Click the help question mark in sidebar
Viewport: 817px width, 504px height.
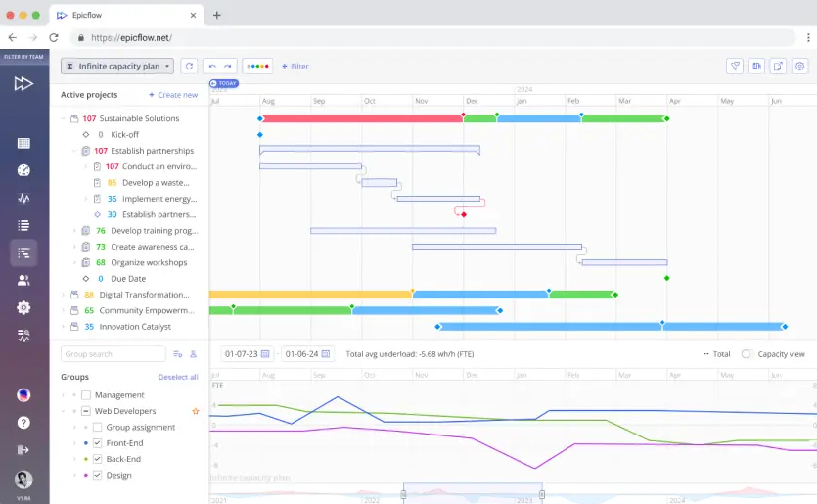pos(23,423)
